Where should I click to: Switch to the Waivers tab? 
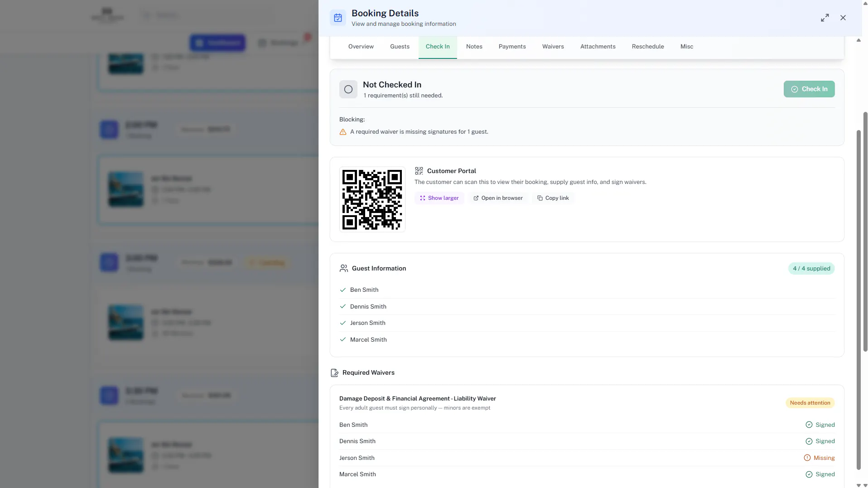(x=553, y=47)
